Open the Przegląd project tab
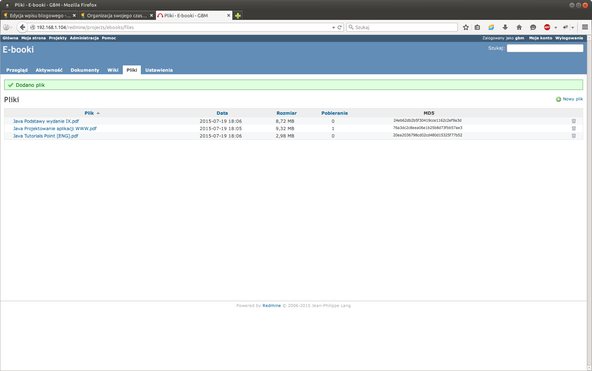 click(17, 70)
